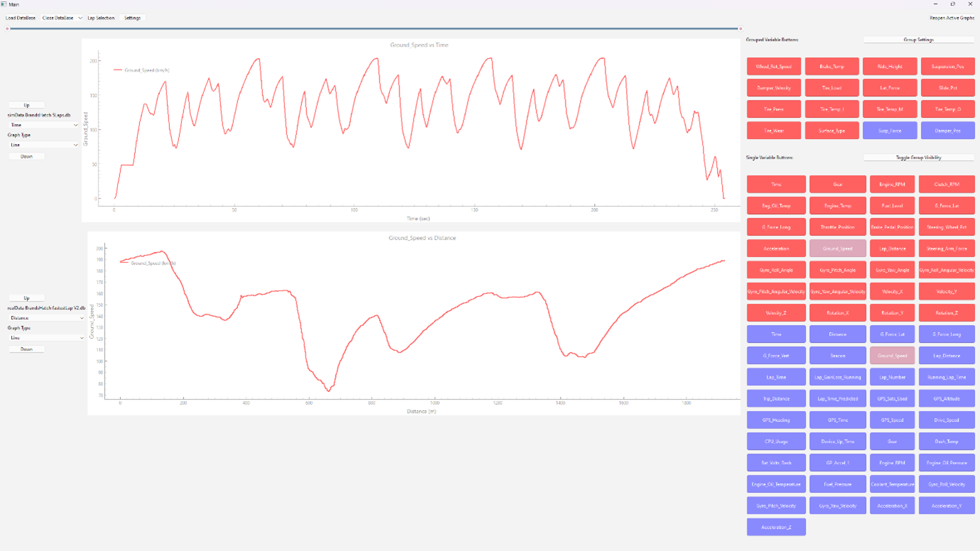Click the Group Settings button
Image resolution: width=980 pixels, height=551 pixels.
[x=918, y=40]
